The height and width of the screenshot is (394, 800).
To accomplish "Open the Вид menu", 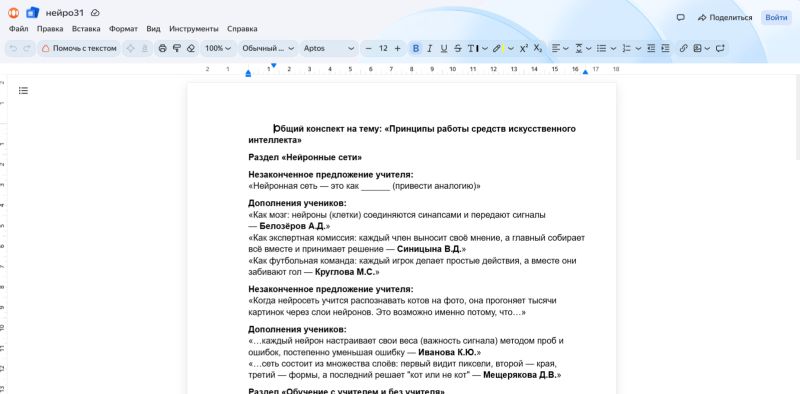I will pyautogui.click(x=154, y=29).
